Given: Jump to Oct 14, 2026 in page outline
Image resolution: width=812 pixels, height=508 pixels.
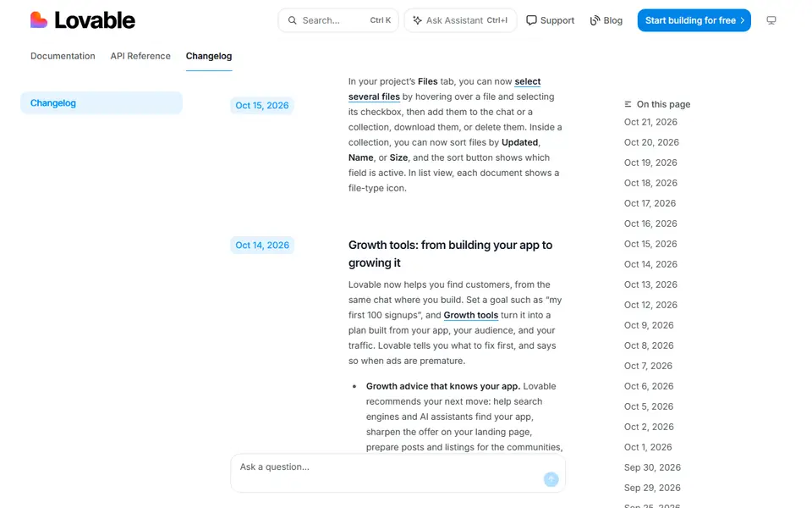Looking at the screenshot, I should click(x=650, y=264).
